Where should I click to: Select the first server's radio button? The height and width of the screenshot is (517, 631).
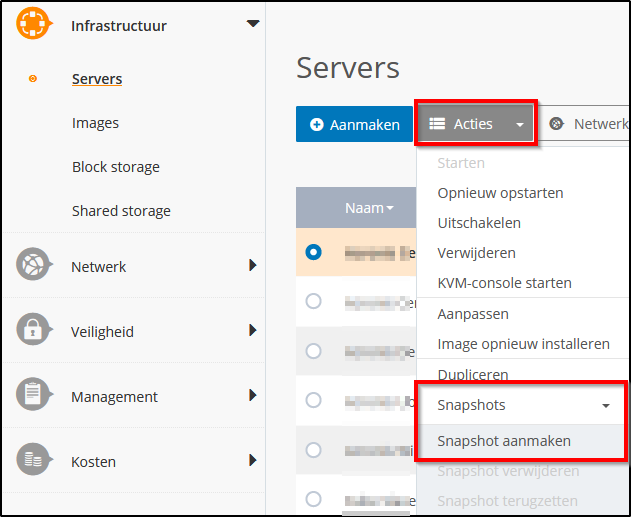click(x=313, y=253)
